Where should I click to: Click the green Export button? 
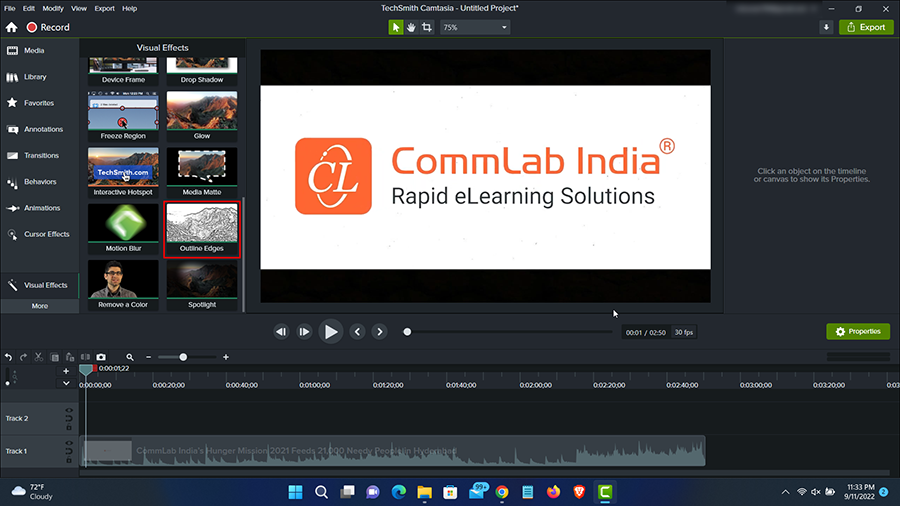point(866,27)
